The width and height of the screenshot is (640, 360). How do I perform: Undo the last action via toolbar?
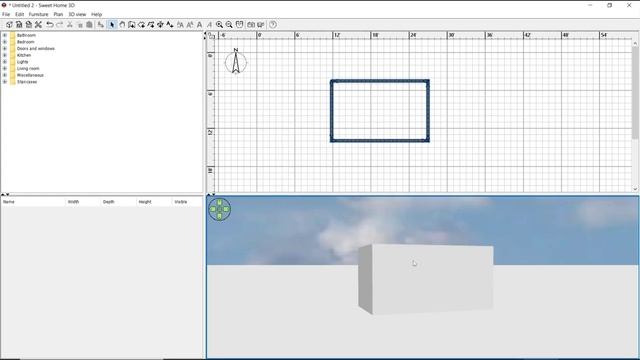coord(49,24)
